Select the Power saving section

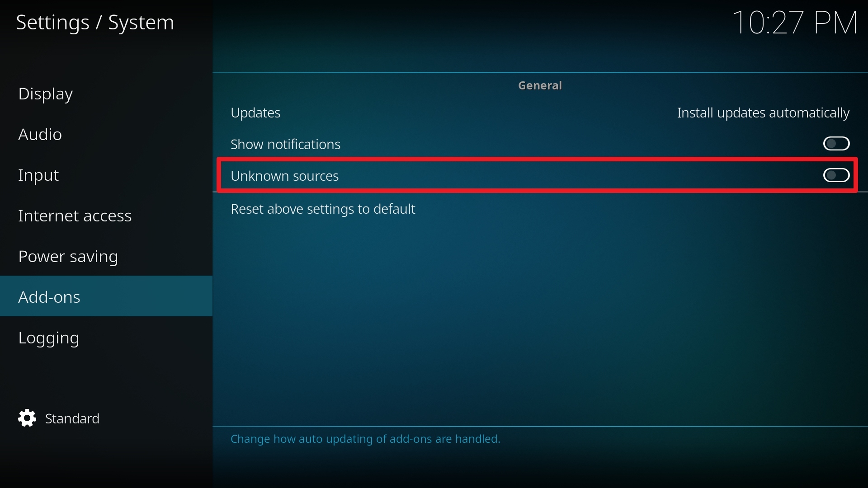pos(68,256)
